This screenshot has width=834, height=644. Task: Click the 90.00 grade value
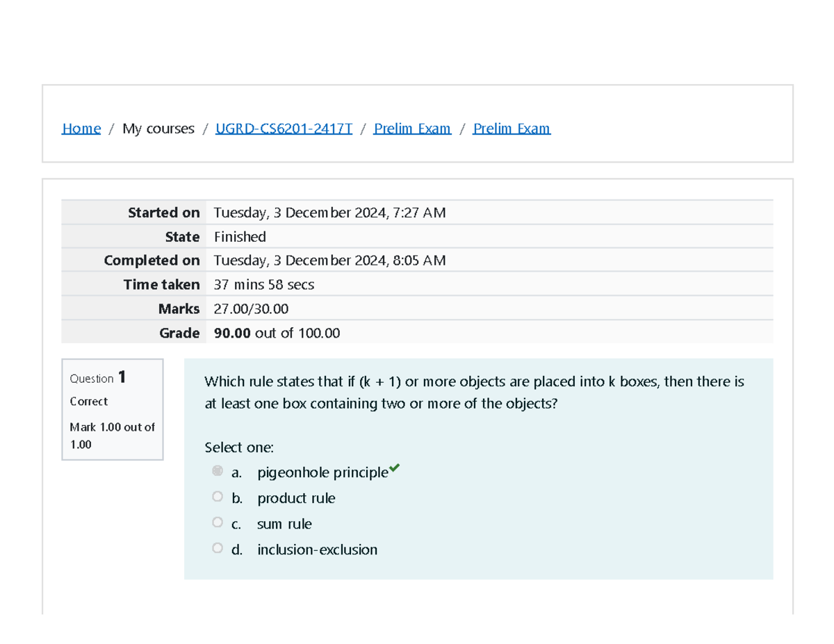tap(232, 333)
